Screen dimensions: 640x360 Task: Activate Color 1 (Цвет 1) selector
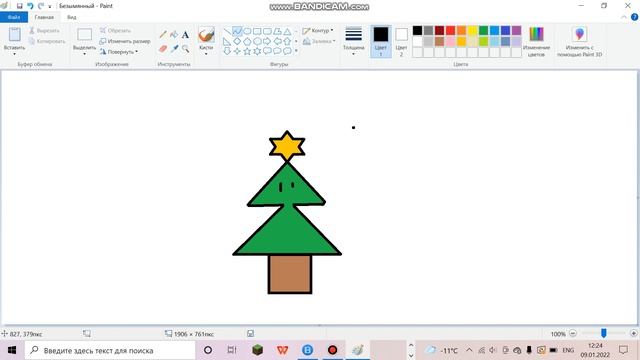(381, 41)
